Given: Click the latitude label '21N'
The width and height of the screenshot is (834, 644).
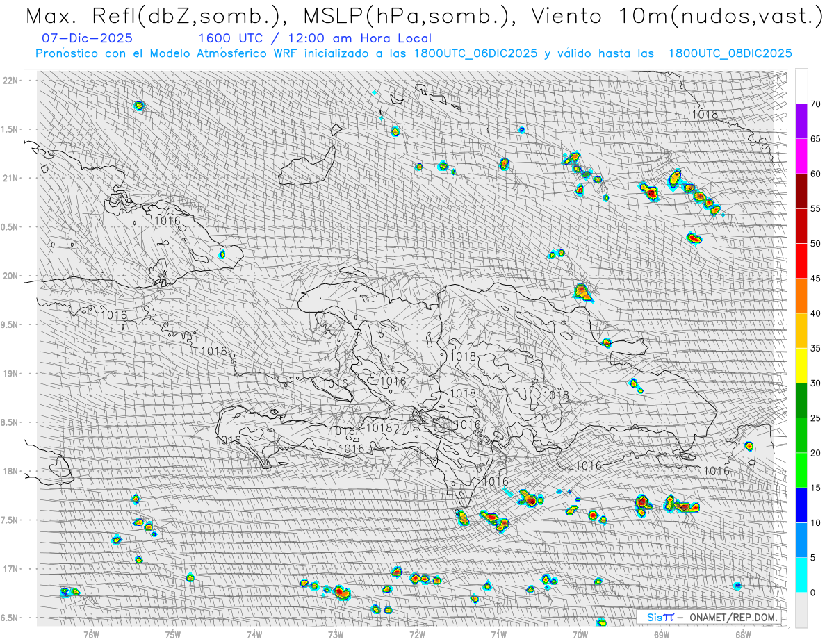Looking at the screenshot, I should pyautogui.click(x=11, y=179).
